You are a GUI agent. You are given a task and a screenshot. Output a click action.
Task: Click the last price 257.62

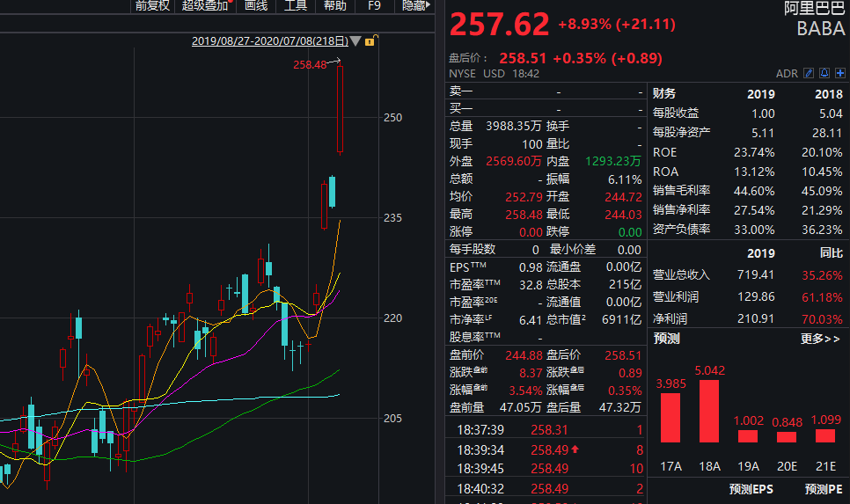tap(499, 25)
